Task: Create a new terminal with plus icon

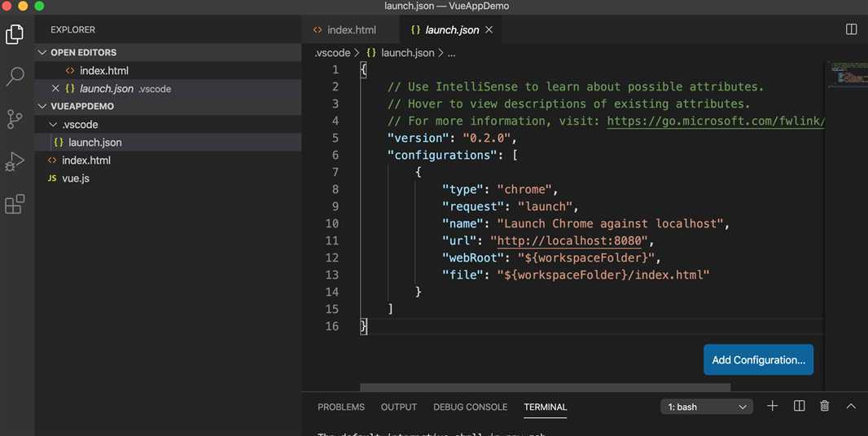Action: point(772,406)
